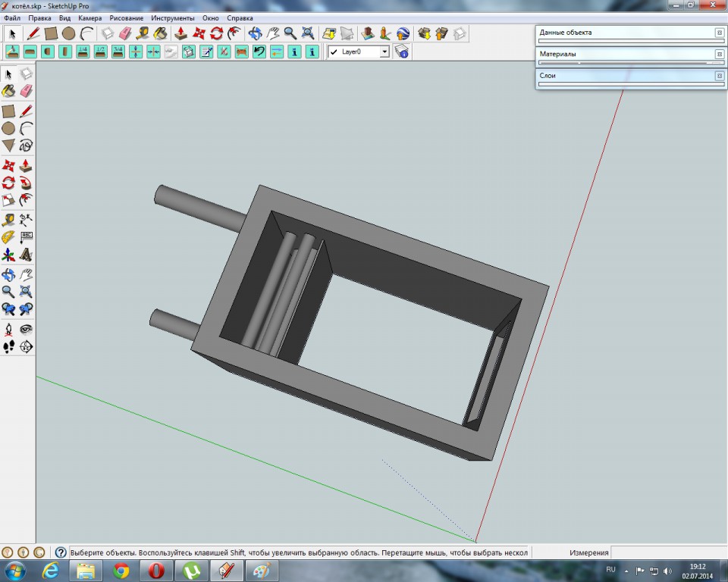Pick the Text label (ABC) tool
The width and height of the screenshot is (728, 582).
(x=26, y=237)
